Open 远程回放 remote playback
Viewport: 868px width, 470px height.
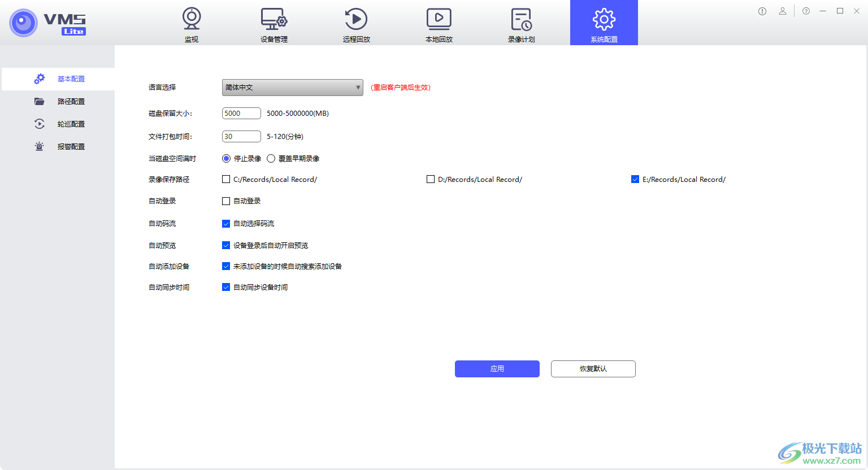[355, 24]
